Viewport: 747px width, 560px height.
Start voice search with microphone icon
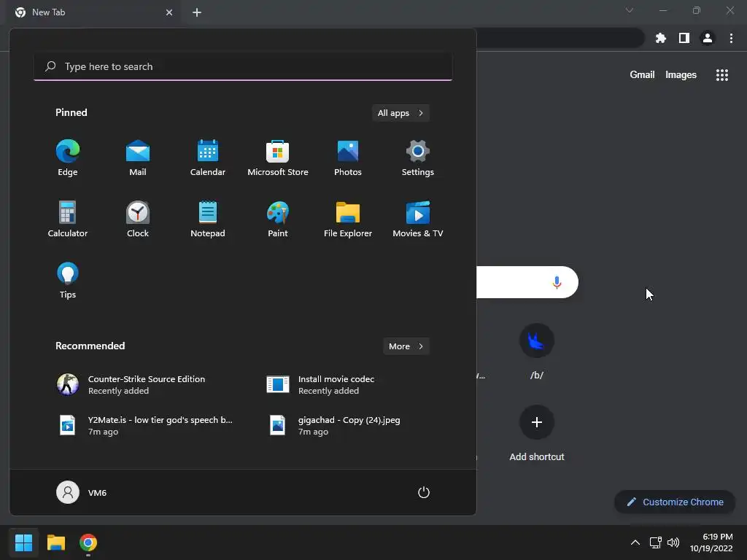(x=557, y=282)
